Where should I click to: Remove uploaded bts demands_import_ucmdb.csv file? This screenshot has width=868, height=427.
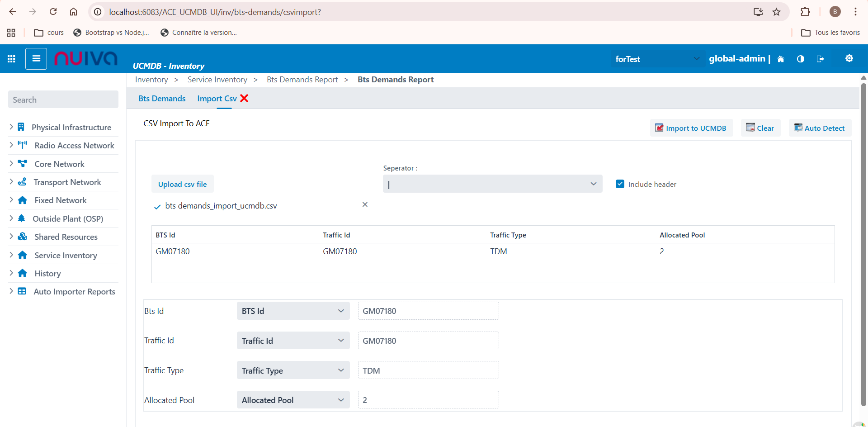(365, 204)
